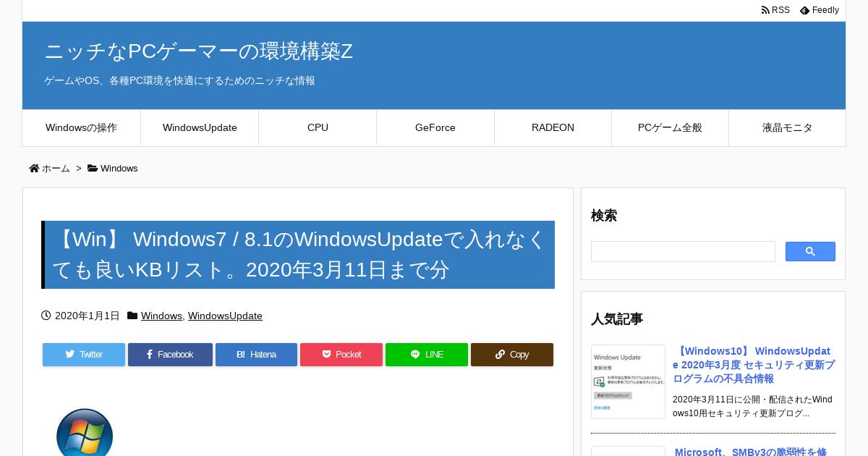Open the Microsoft、SMBv3の脆弱性 article link

(751, 452)
